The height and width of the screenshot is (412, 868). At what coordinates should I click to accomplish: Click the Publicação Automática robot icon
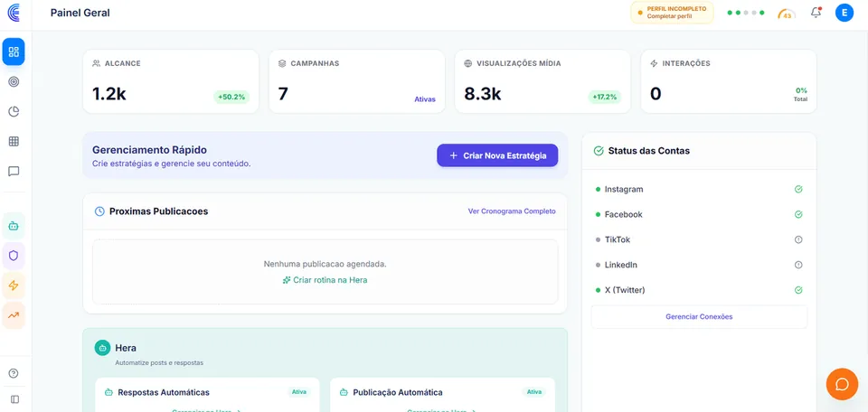344,393
